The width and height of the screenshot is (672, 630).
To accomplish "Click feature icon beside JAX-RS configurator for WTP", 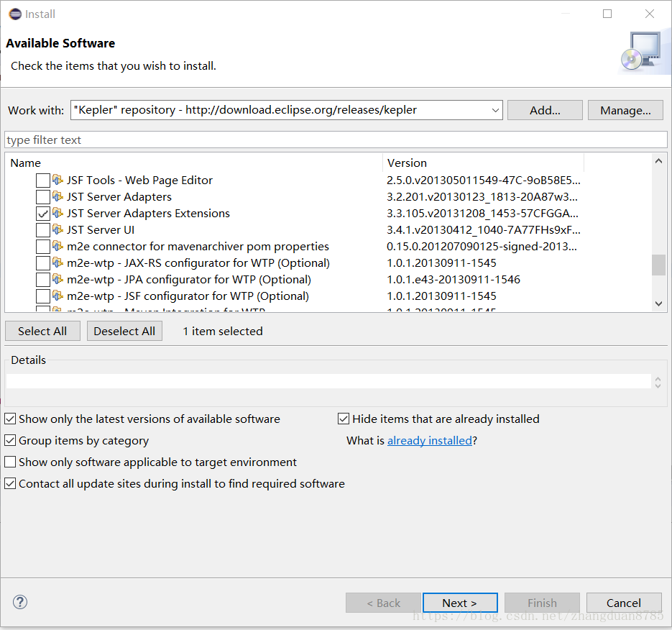I will click(x=57, y=262).
